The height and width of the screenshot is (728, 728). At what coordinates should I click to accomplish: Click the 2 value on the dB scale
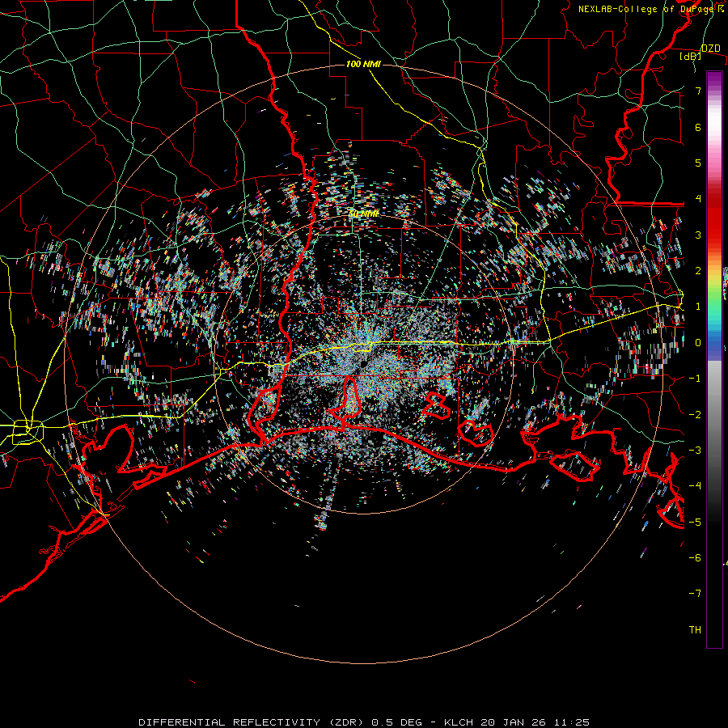pos(698,271)
